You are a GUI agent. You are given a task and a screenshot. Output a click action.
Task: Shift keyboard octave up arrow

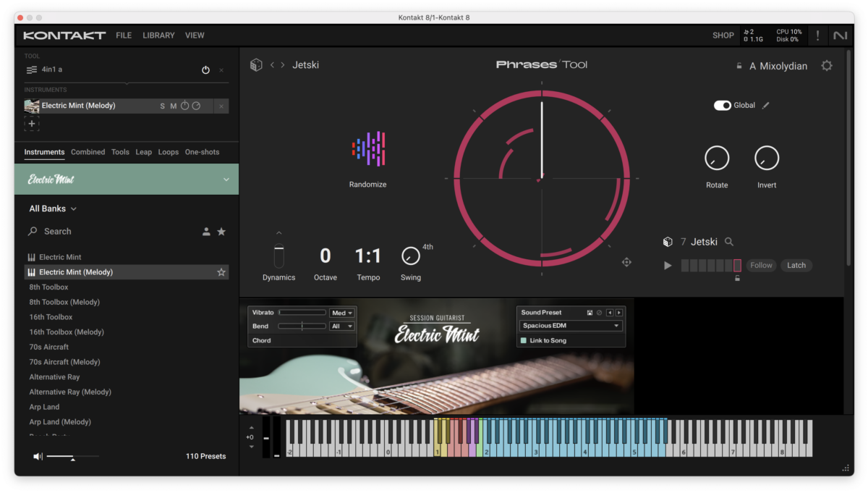click(x=251, y=428)
